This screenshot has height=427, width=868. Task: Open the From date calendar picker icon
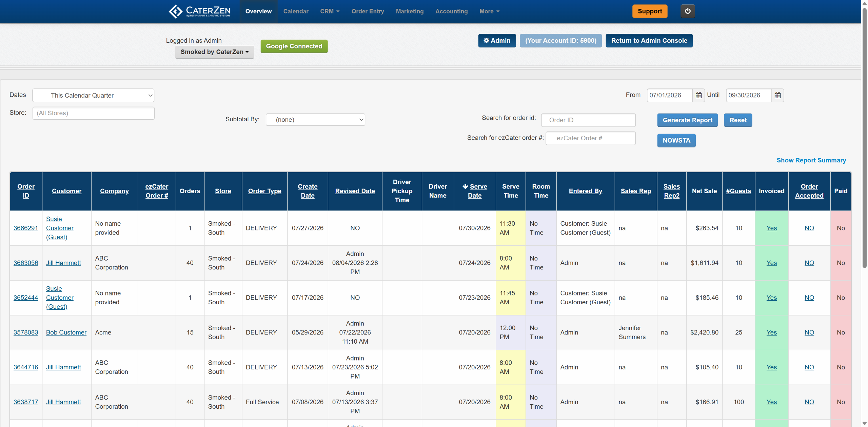(x=698, y=95)
